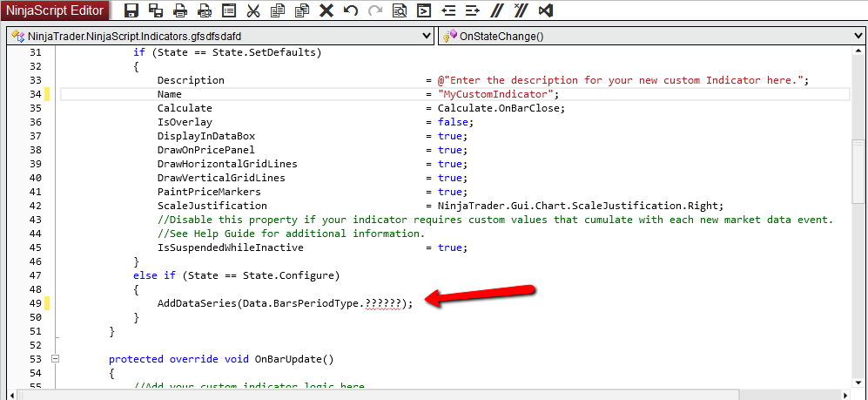Click line number 34 in gutter

[35, 94]
